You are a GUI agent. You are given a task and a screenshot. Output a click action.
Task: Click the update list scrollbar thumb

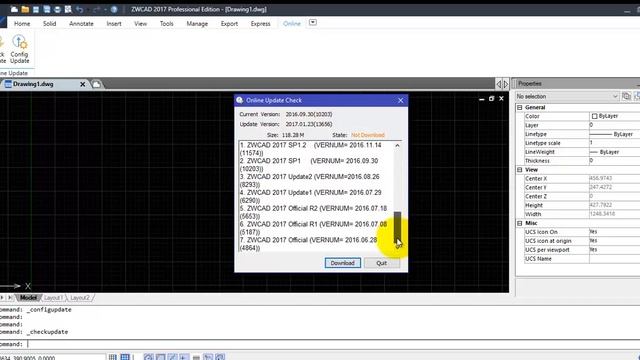(397, 227)
